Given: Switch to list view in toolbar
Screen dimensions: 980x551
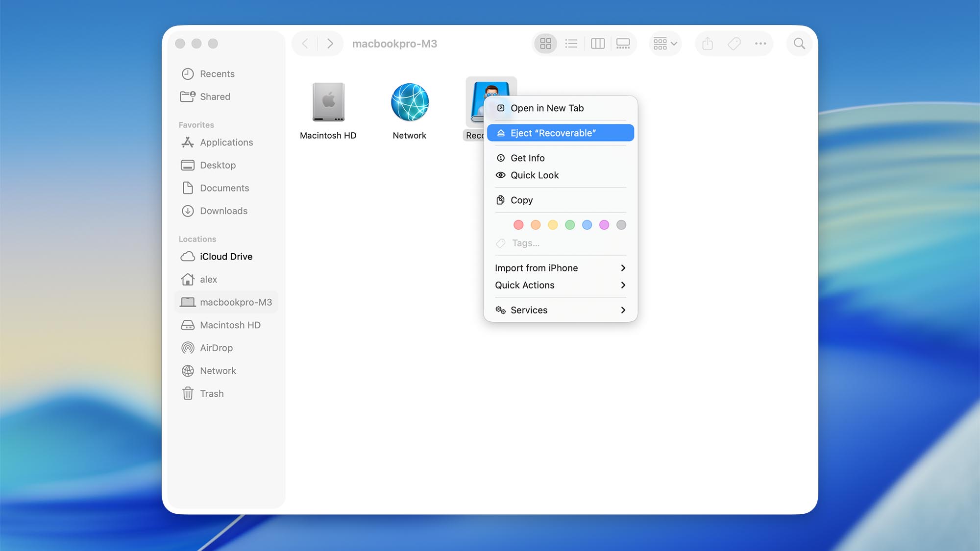Looking at the screenshot, I should tap(571, 44).
